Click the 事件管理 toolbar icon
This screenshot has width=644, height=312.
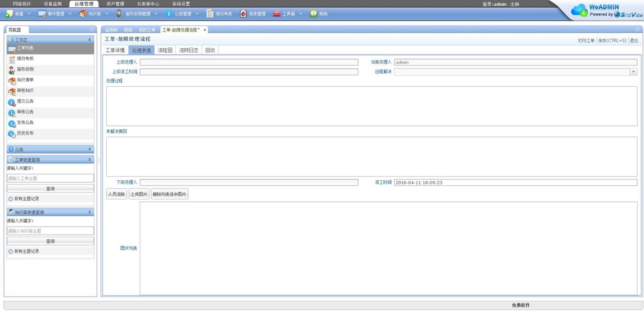[42, 14]
